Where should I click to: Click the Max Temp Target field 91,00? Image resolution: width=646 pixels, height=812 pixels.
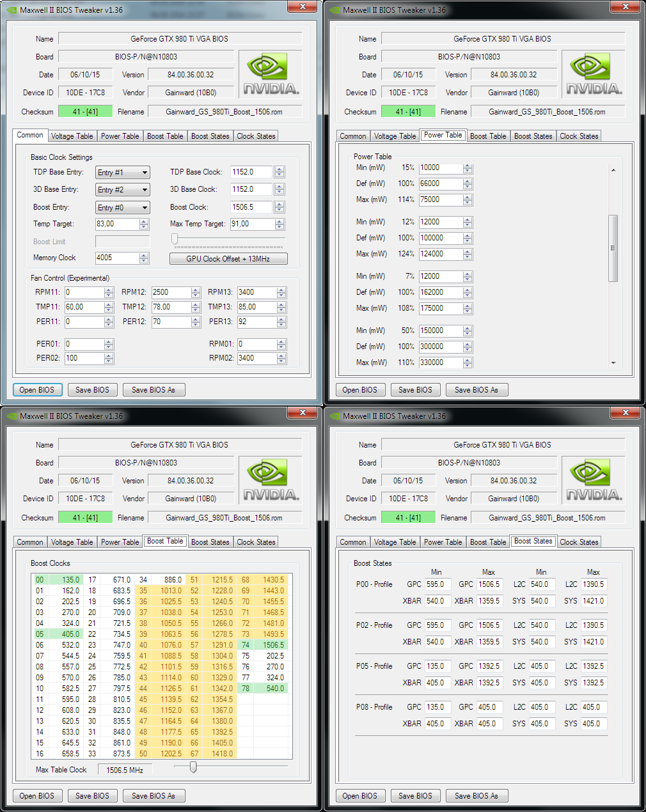(252, 224)
